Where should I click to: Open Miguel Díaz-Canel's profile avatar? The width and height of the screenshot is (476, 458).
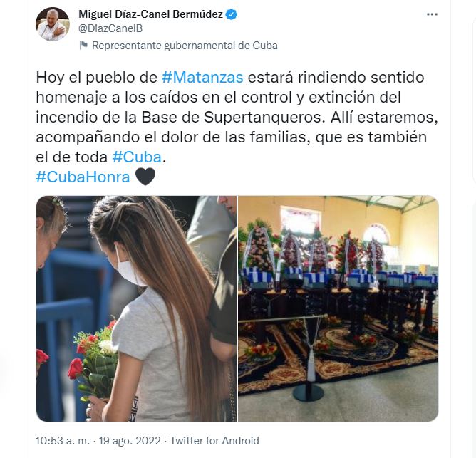(x=53, y=24)
